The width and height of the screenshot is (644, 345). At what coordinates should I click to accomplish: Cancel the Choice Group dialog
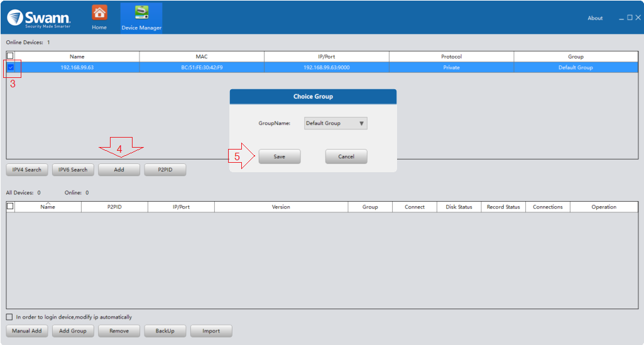click(x=346, y=156)
